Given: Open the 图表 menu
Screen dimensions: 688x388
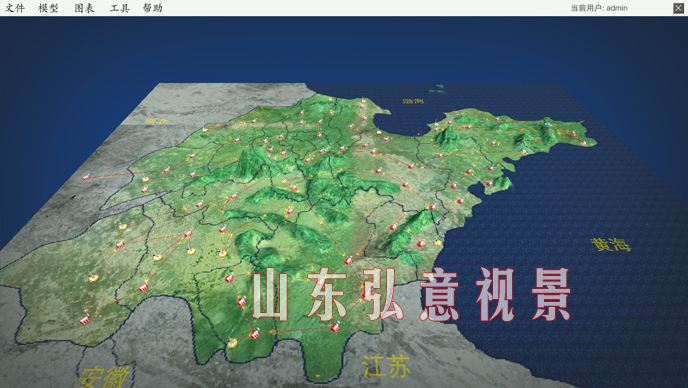Looking at the screenshot, I should 85,8.
